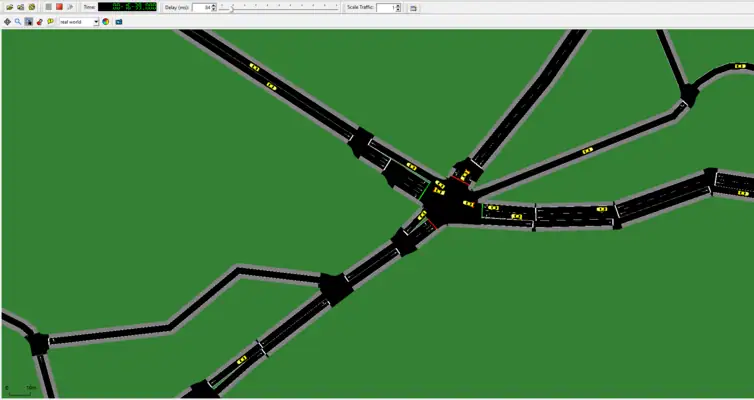Click the Delay (ms) input field
Image resolution: width=754 pixels, height=400 pixels.
coord(200,7)
